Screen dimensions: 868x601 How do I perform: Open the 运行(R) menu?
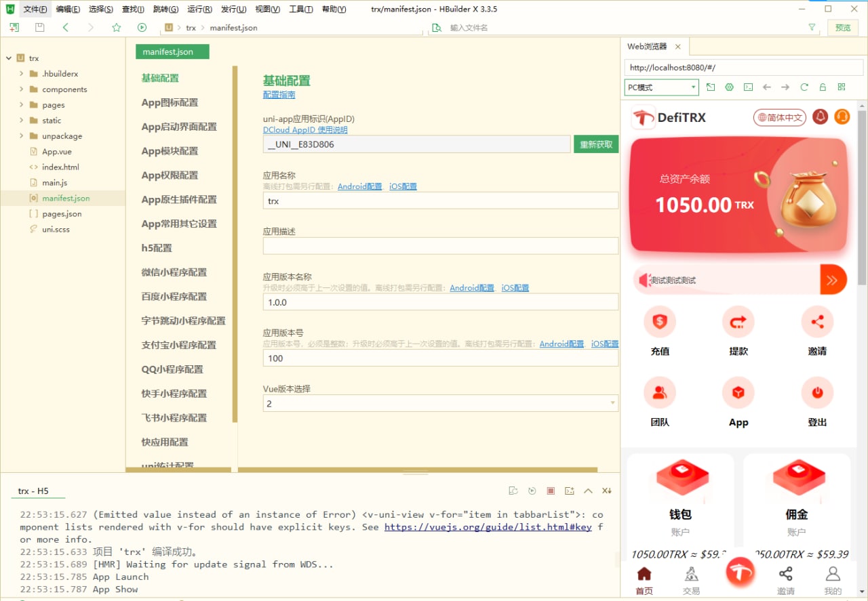(x=198, y=9)
